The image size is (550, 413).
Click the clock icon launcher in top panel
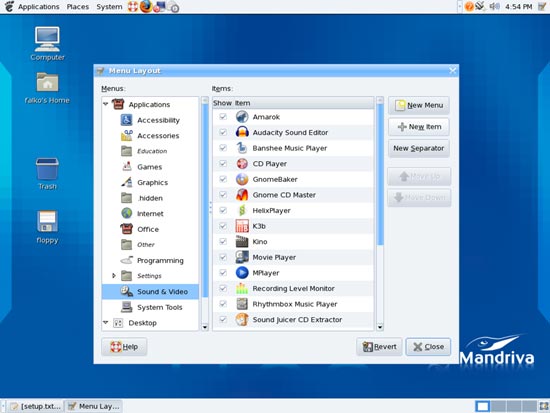tap(173, 7)
